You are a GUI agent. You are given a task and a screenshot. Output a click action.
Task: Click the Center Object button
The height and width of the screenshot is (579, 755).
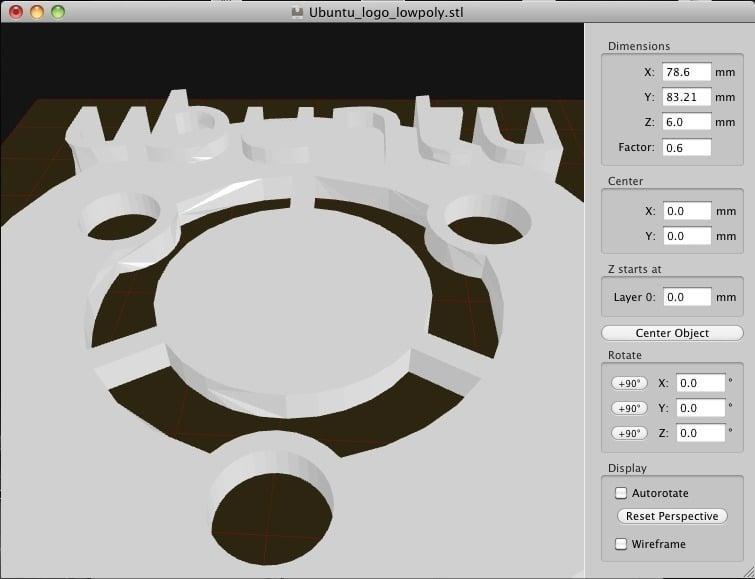click(672, 333)
